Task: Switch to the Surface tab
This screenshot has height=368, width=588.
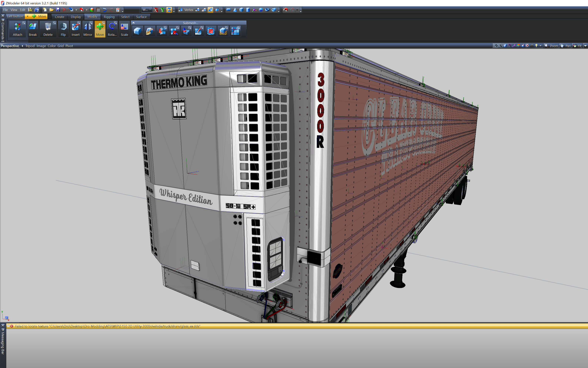Action: (141, 17)
